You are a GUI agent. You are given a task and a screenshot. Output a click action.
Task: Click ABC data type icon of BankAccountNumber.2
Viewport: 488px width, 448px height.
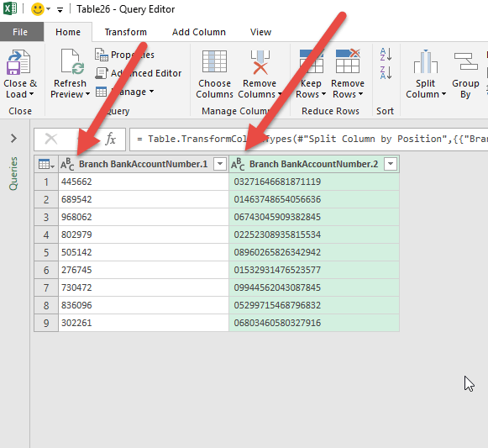238,164
